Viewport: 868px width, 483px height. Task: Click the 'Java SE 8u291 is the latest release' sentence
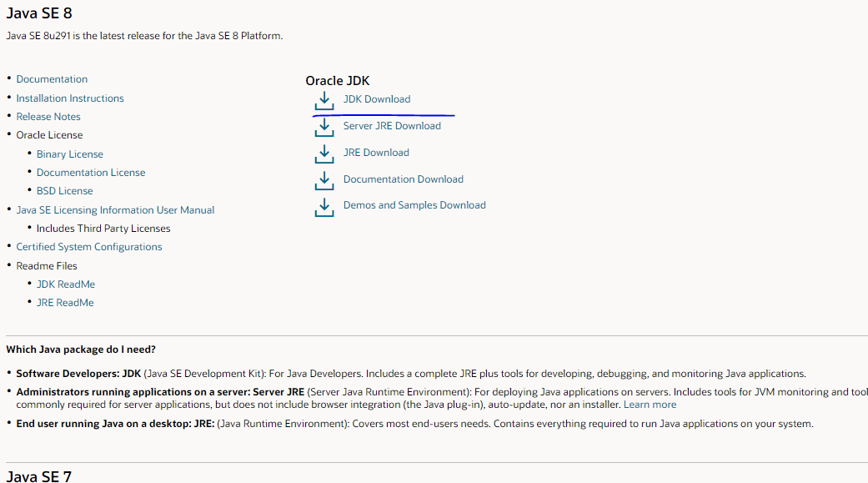(144, 35)
